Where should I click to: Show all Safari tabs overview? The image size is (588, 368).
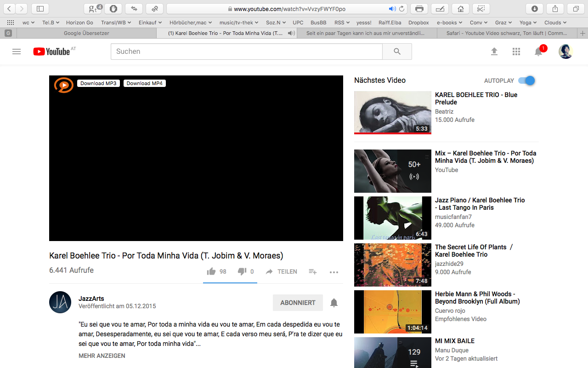click(x=576, y=9)
